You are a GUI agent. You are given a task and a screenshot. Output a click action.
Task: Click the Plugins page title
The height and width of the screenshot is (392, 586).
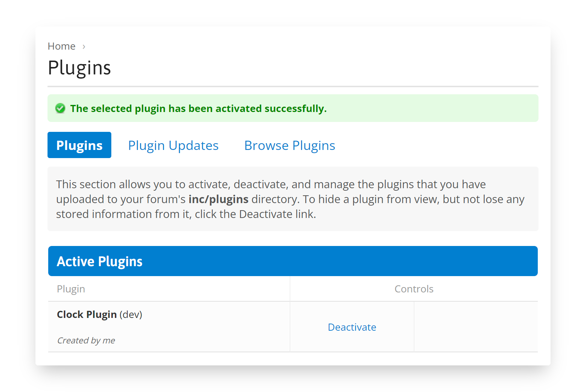click(x=79, y=68)
